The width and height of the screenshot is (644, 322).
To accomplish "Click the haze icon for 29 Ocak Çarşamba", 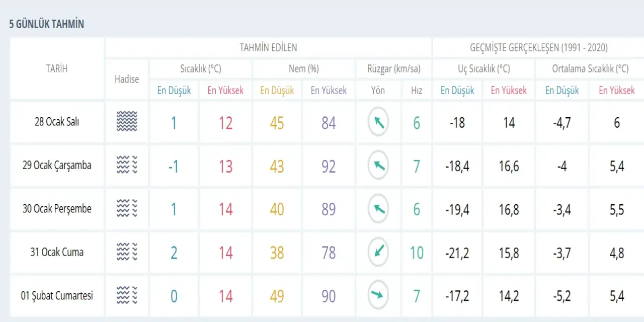I will [127, 166].
